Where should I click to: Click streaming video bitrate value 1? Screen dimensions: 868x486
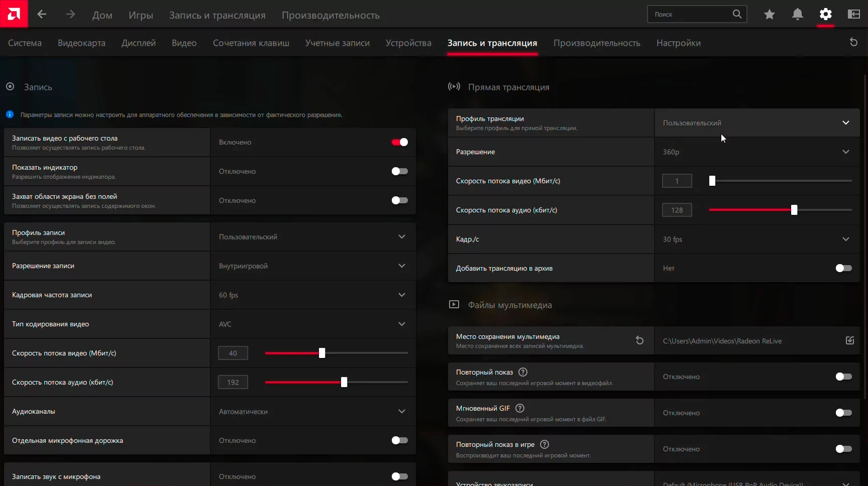(x=677, y=181)
